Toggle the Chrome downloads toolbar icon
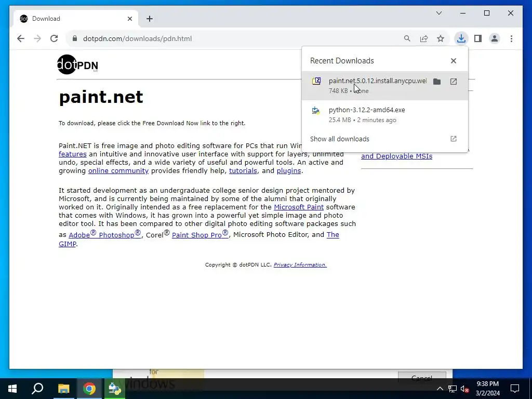This screenshot has height=399, width=532. pos(461,38)
